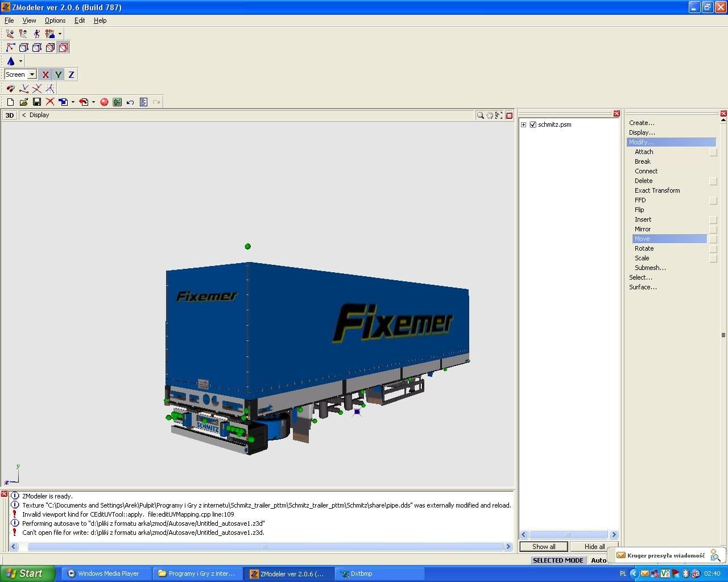Select the highlighted red cube level icon
The image size is (728, 582).
pyautogui.click(x=63, y=48)
